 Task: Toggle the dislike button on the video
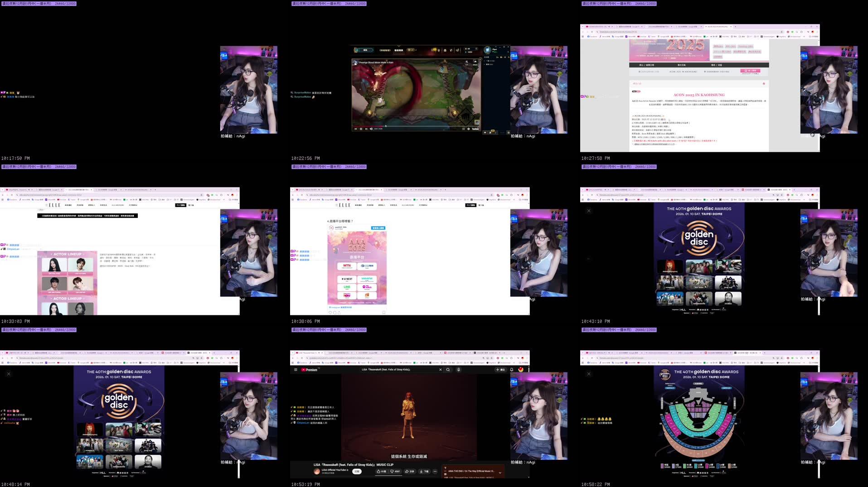coord(392,472)
